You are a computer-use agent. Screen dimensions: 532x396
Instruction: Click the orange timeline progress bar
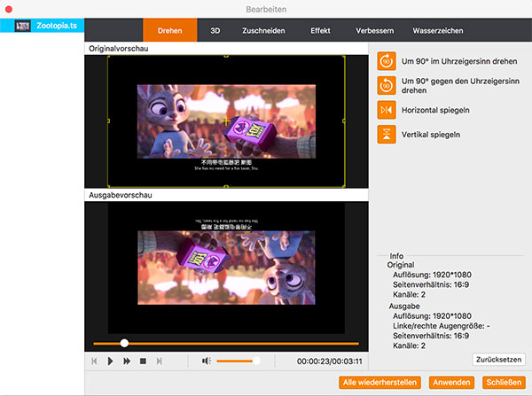click(226, 344)
